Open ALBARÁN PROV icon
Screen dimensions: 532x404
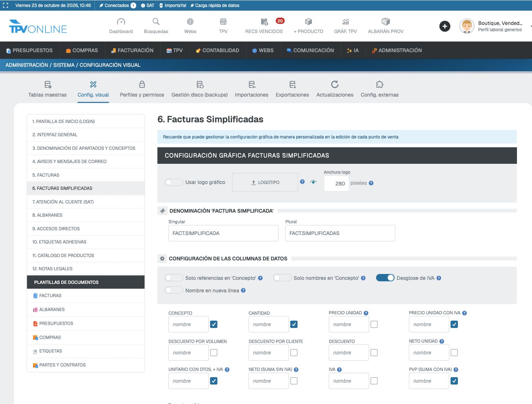pos(386,22)
